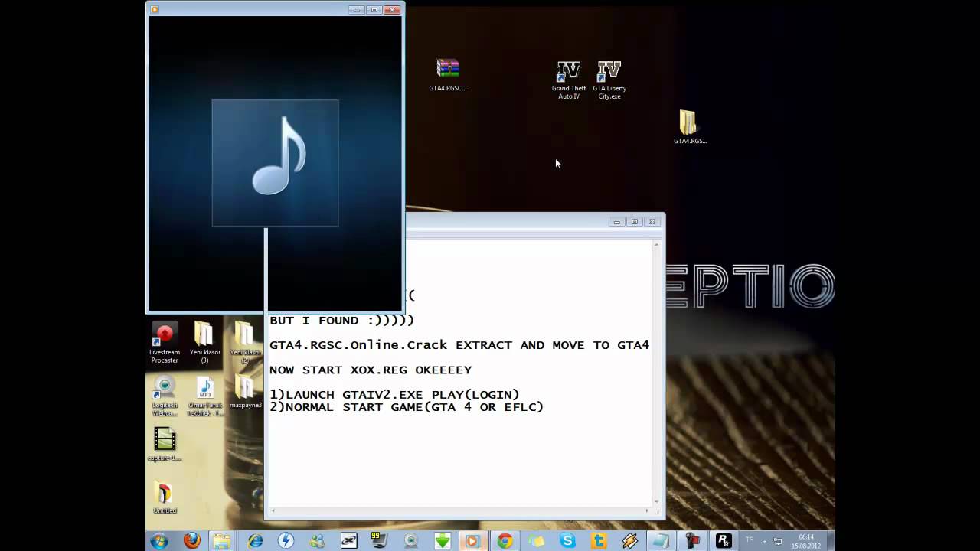Open the Logitech Webcam shortcut
980x551 pixels.
click(165, 396)
